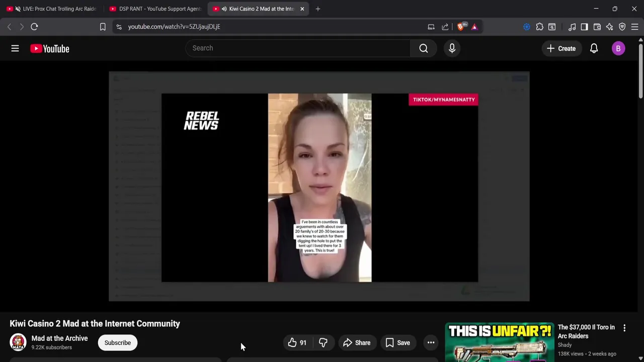Screen dimensions: 644x362
Task: Go to the YouTube home logo
Action: pos(49,48)
